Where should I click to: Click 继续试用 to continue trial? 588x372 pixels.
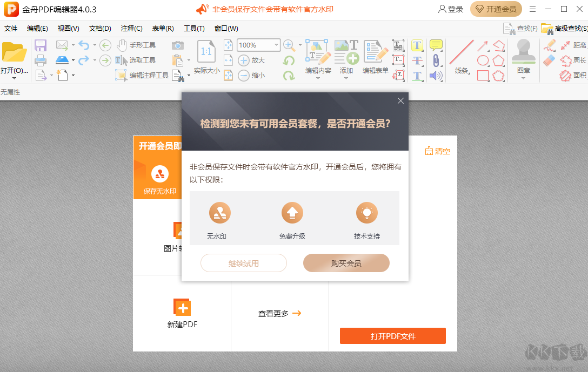(243, 263)
